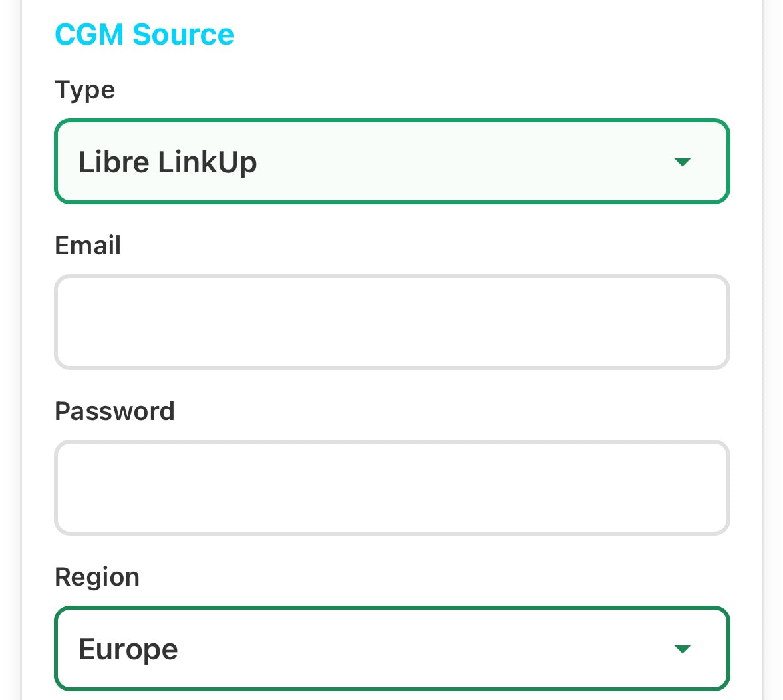Click the Email label above the text box
783x700 pixels.
(88, 246)
